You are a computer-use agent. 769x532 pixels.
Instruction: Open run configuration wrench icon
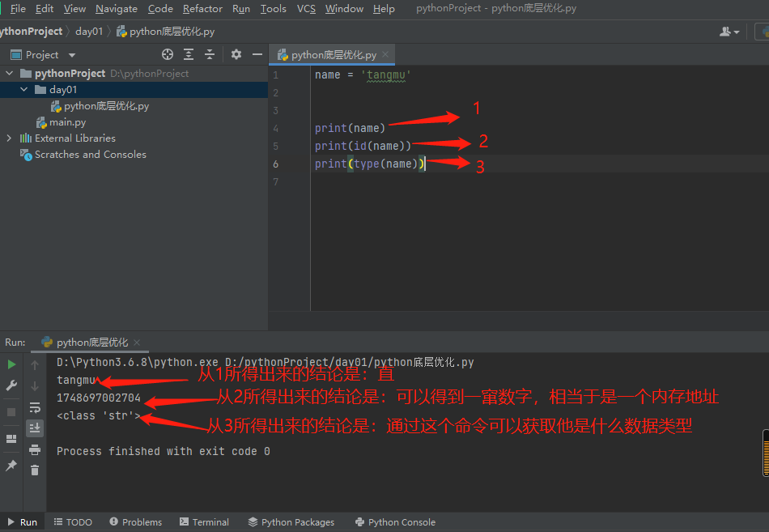(x=12, y=385)
